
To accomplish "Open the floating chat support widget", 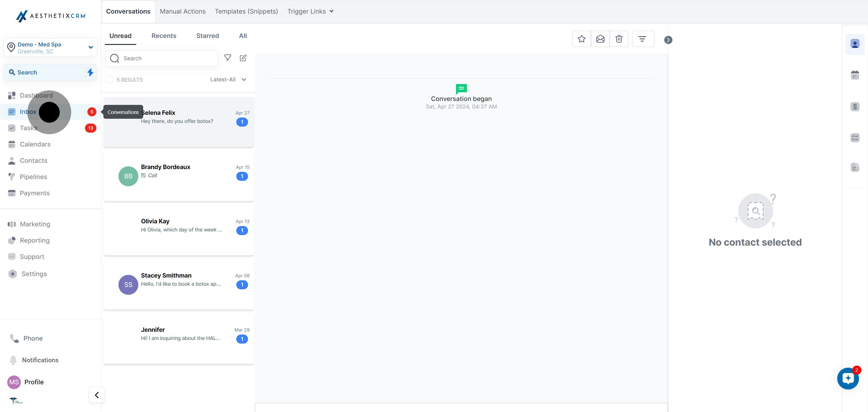I will (848, 378).
